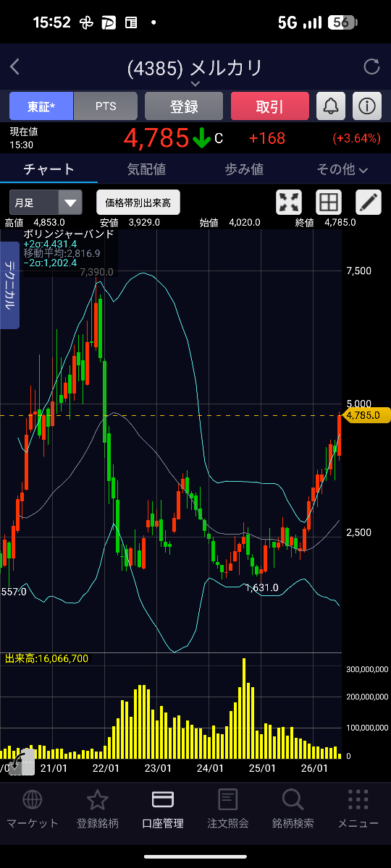Expand stock name chevron under メルカリ
This screenshot has width=391, height=868.
pyautogui.click(x=195, y=83)
